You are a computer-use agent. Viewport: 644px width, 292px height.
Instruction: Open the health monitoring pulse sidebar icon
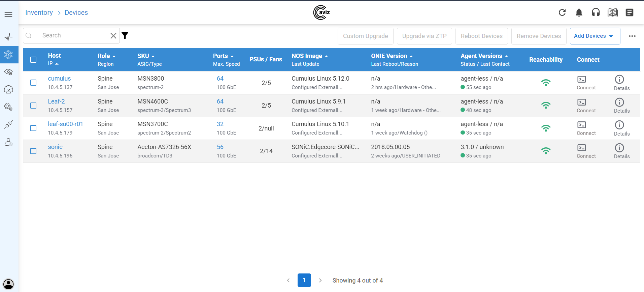click(x=9, y=37)
